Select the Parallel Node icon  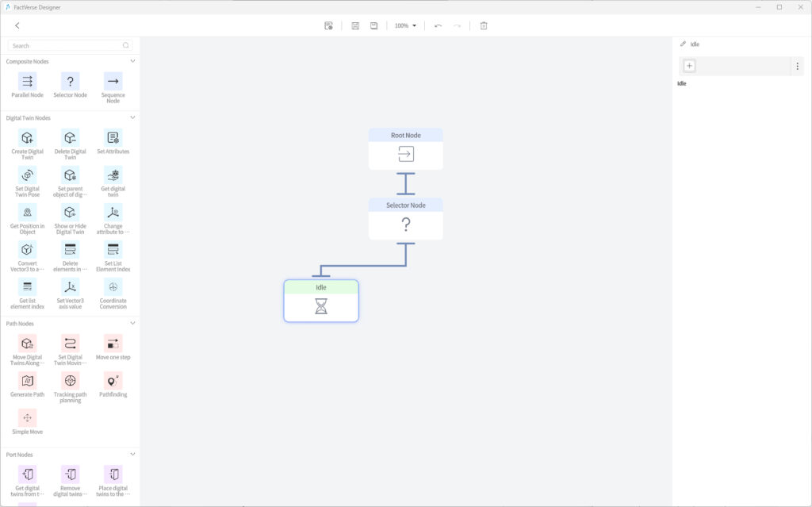28,82
